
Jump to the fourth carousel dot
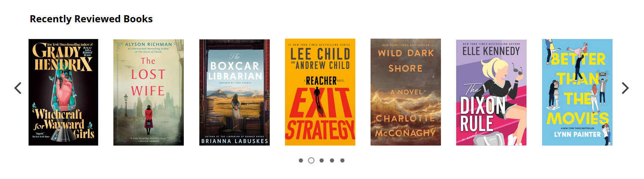pos(332,160)
